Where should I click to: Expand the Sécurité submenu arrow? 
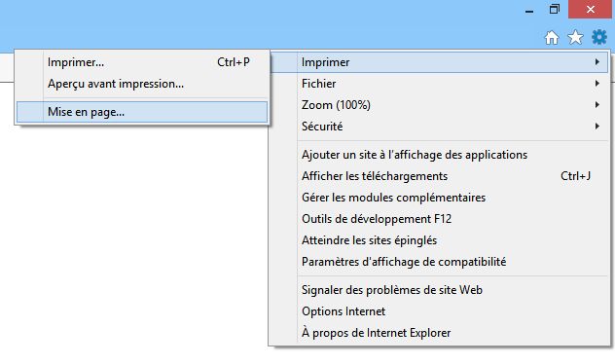(597, 126)
